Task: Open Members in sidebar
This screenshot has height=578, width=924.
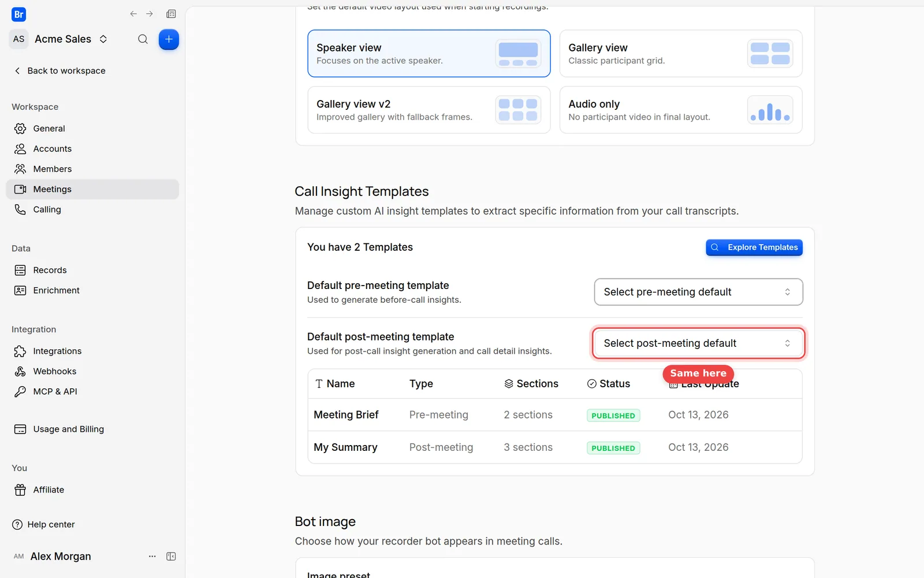Action: [92, 169]
